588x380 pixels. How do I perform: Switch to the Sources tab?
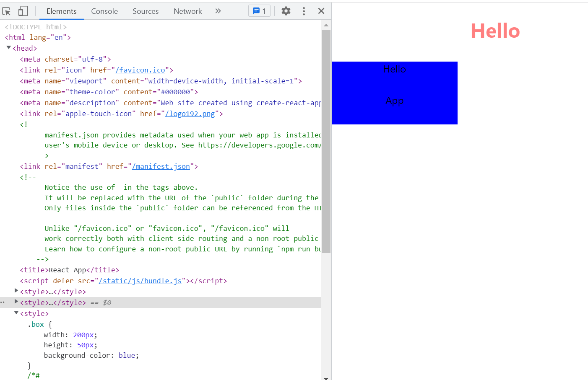[146, 11]
